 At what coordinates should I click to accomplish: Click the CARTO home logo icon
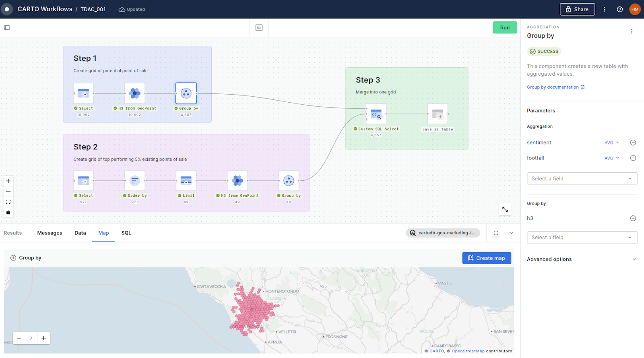pos(7,9)
